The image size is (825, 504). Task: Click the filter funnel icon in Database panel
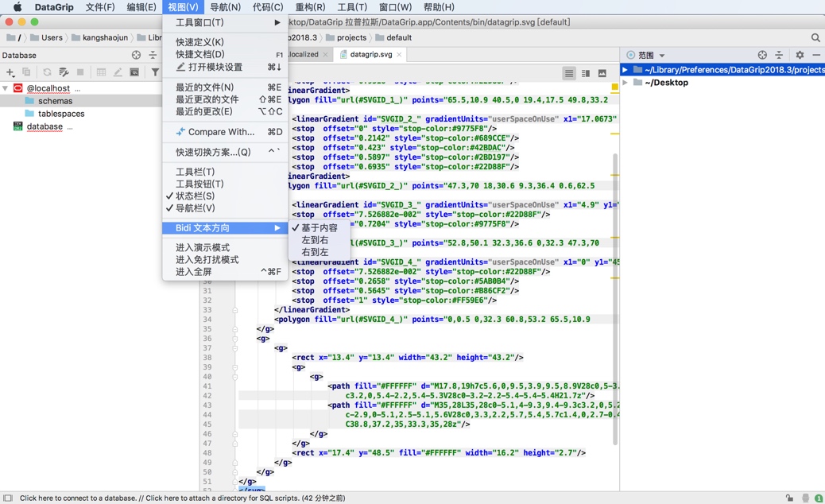point(155,72)
